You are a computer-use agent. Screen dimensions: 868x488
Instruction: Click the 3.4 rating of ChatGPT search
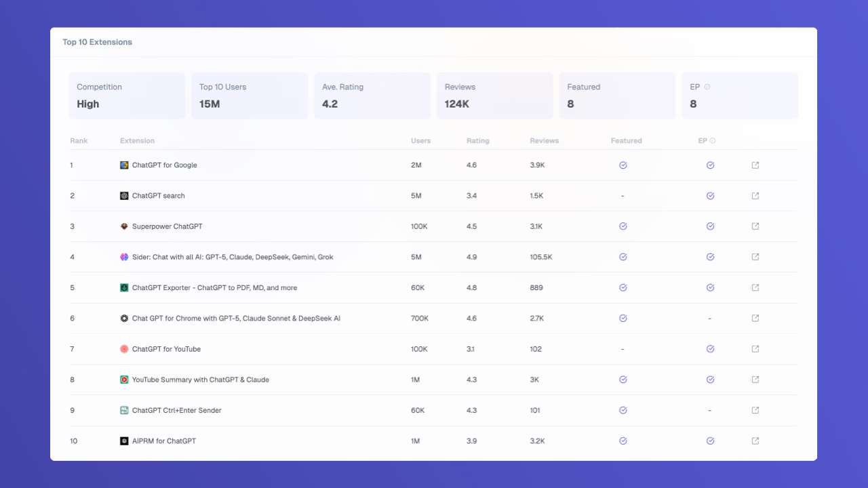[472, 196]
